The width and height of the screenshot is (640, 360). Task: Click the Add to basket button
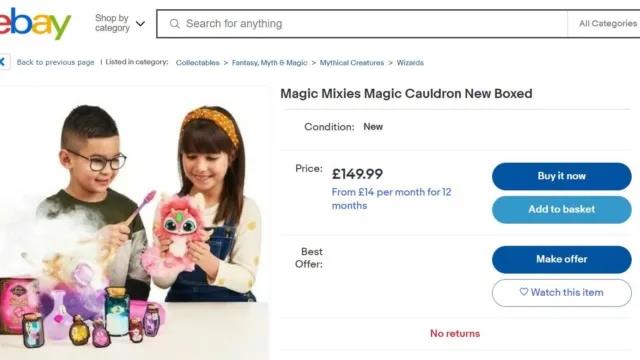(x=562, y=209)
